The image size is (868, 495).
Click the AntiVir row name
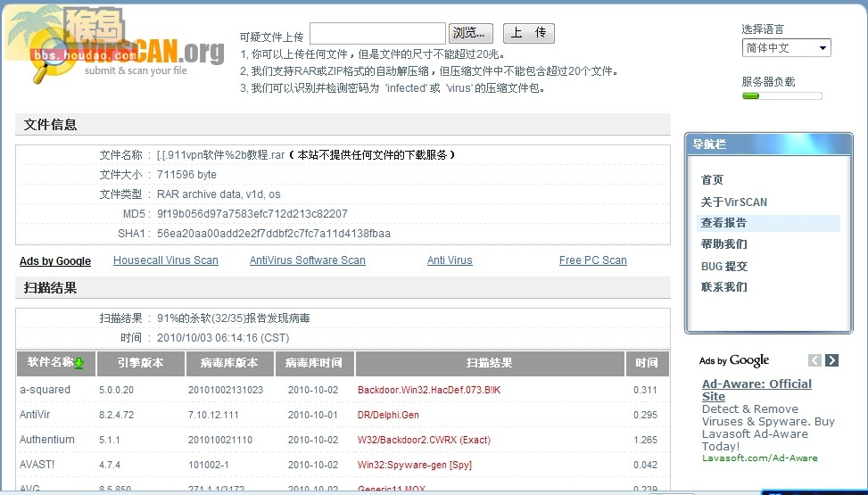point(35,415)
